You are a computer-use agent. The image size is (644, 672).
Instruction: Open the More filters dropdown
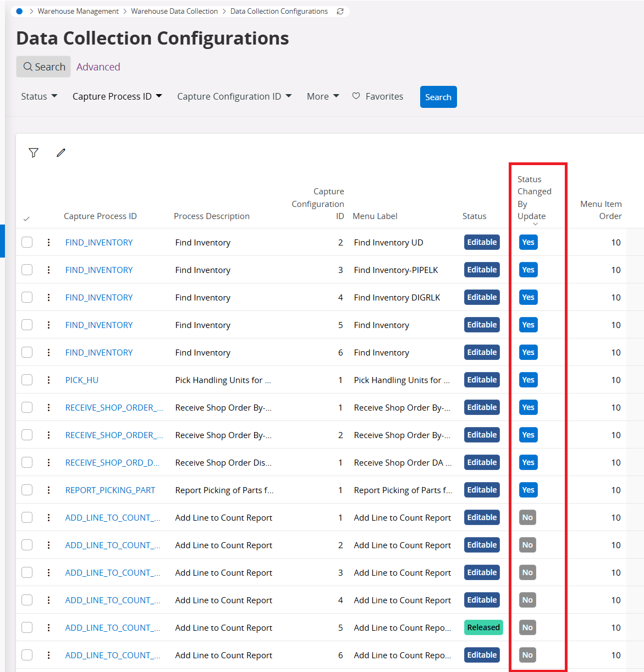[x=323, y=96]
